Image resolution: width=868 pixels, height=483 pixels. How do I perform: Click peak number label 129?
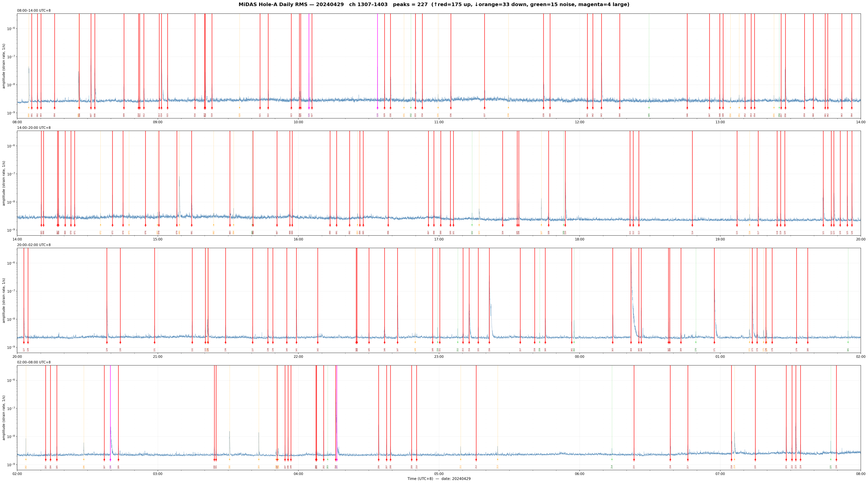[x=107, y=350]
